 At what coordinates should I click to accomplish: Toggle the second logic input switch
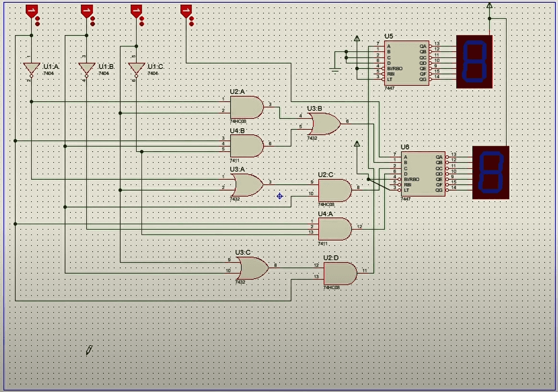(x=86, y=10)
